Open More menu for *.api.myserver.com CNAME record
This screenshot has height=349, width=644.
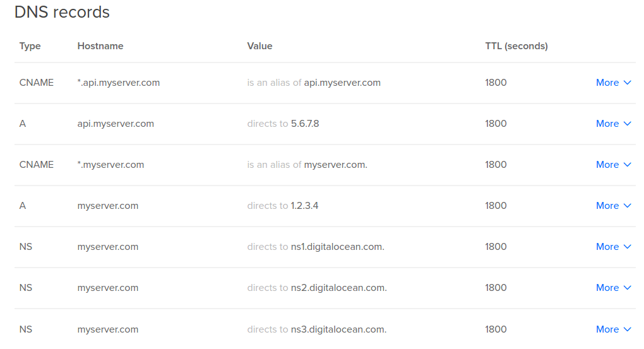613,83
